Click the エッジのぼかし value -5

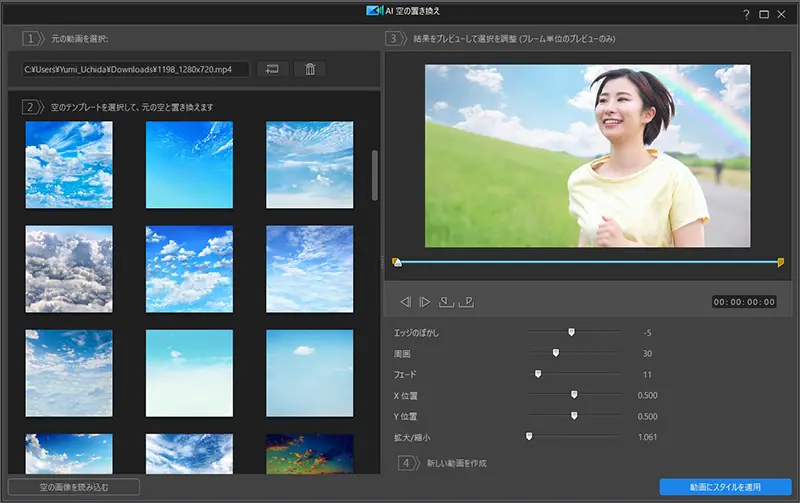pos(647,333)
